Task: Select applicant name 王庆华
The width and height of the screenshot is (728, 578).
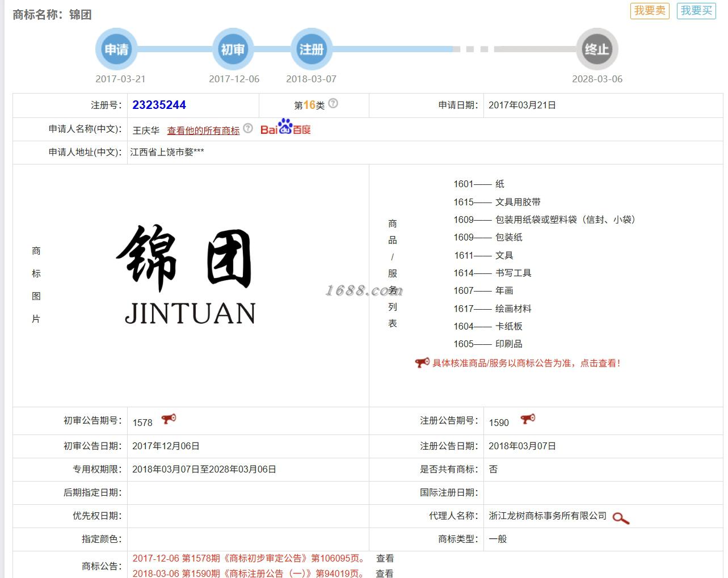Action: (x=146, y=130)
